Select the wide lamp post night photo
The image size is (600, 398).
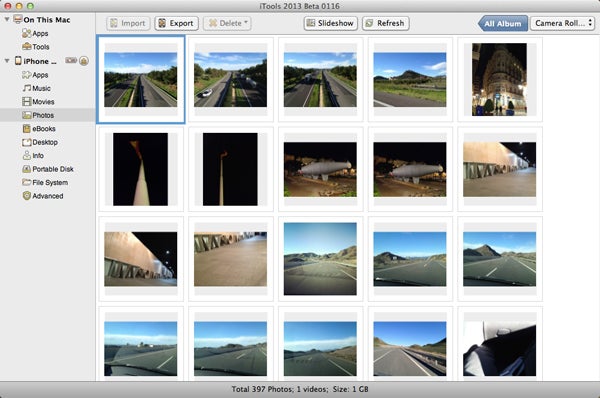(x=140, y=169)
